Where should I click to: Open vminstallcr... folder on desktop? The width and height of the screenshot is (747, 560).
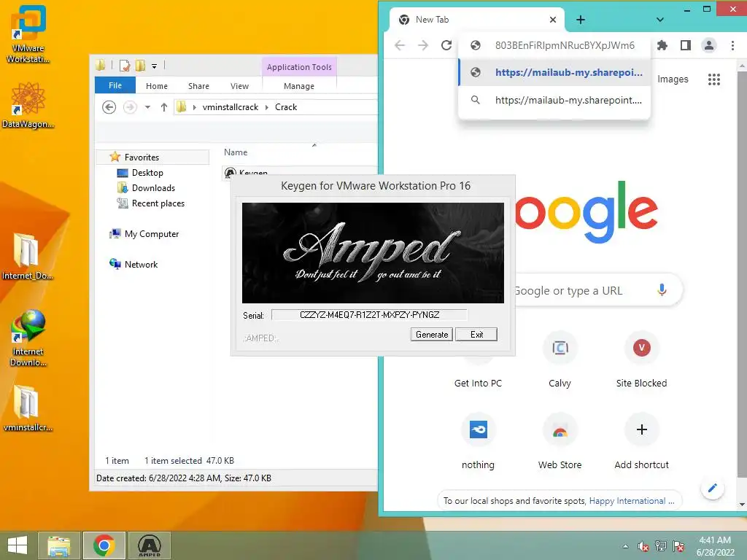click(x=27, y=408)
